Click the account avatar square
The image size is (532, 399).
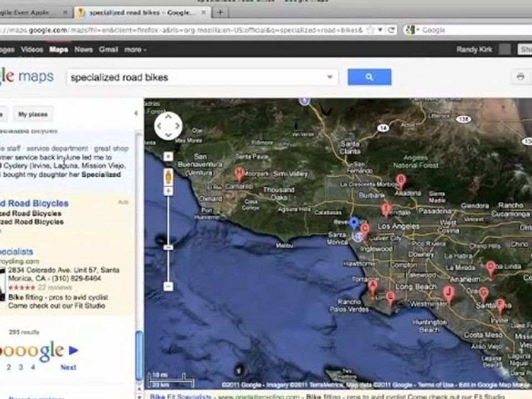coord(505,49)
